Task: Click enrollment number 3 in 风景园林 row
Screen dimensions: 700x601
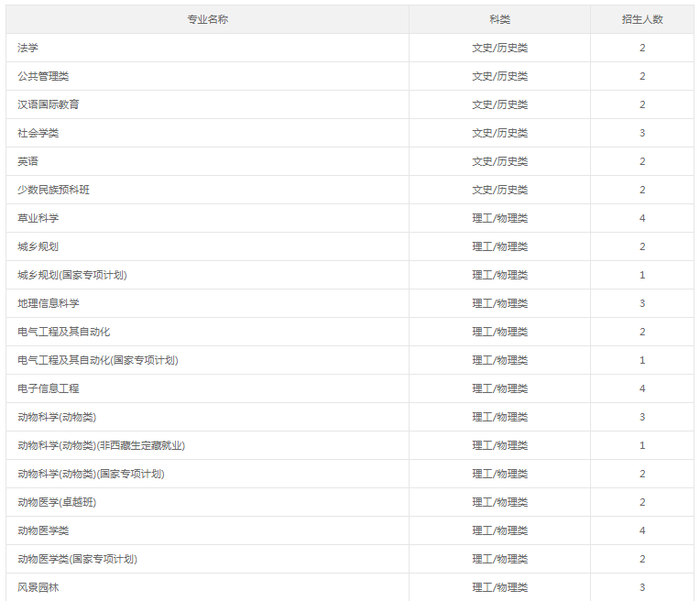Action: click(x=642, y=587)
